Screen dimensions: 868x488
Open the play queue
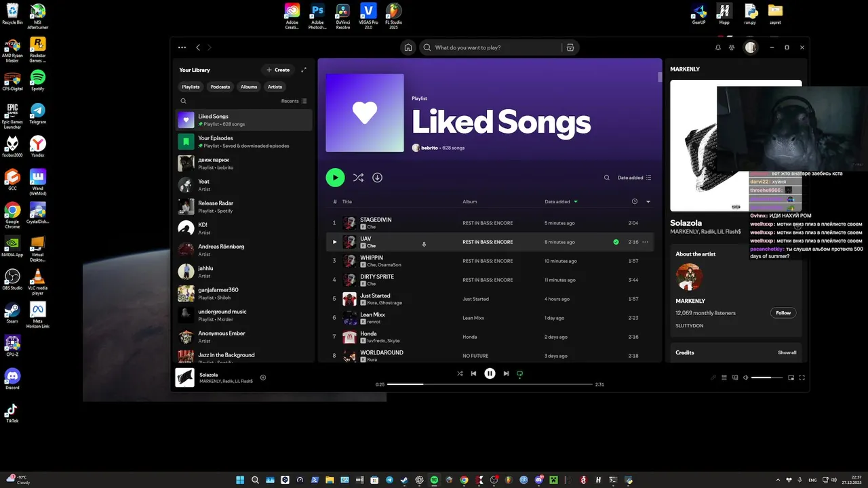tap(724, 378)
